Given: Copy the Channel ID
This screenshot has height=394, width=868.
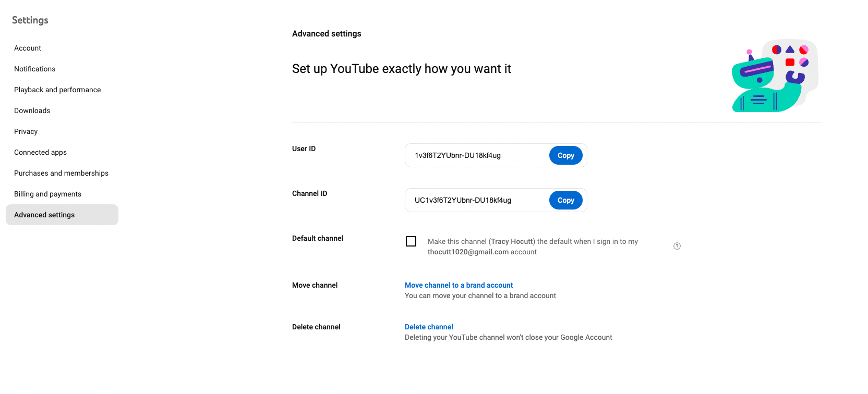Looking at the screenshot, I should pos(566,200).
